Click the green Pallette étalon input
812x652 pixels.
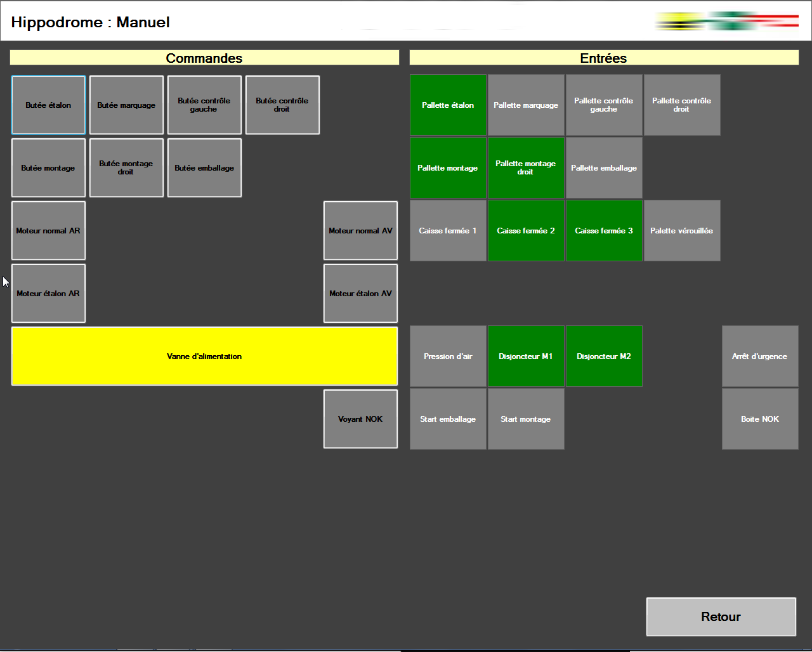click(448, 105)
